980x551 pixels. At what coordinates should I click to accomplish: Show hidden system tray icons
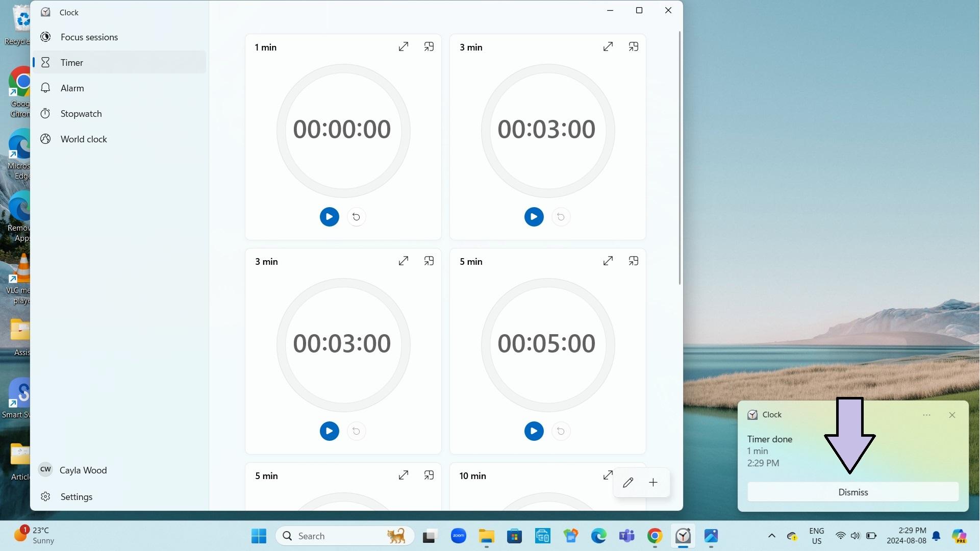772,536
